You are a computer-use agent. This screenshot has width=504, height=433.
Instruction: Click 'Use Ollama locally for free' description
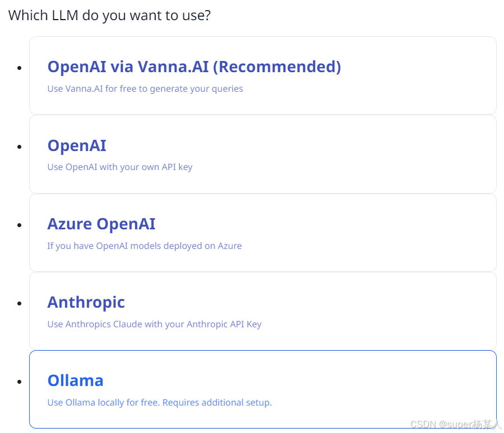(x=160, y=402)
